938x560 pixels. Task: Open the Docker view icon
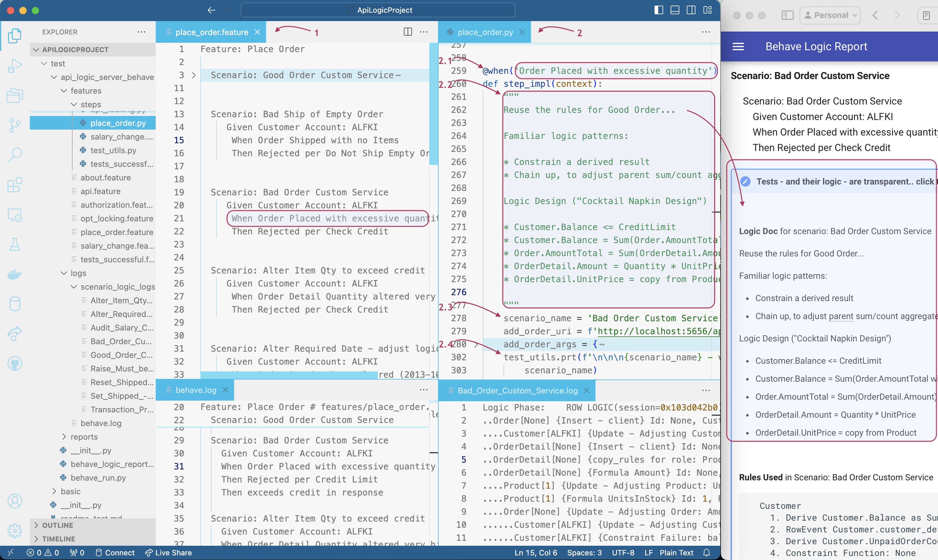click(x=15, y=274)
